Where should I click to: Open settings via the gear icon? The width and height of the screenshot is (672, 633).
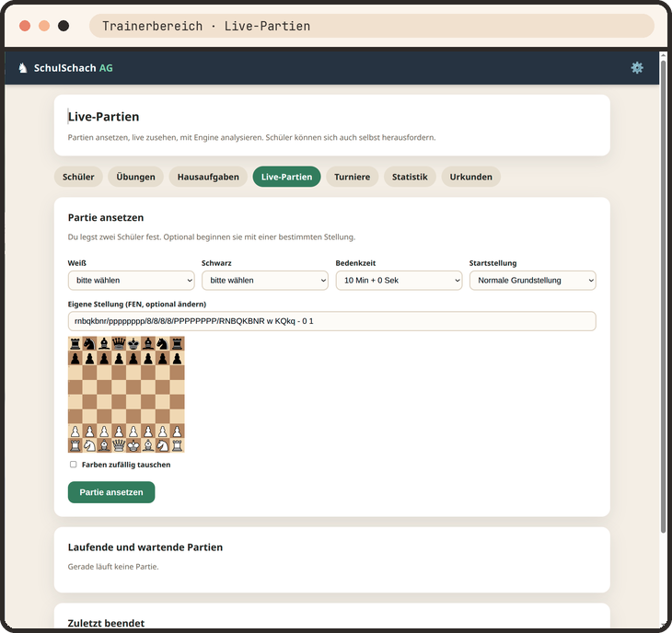pyautogui.click(x=637, y=68)
